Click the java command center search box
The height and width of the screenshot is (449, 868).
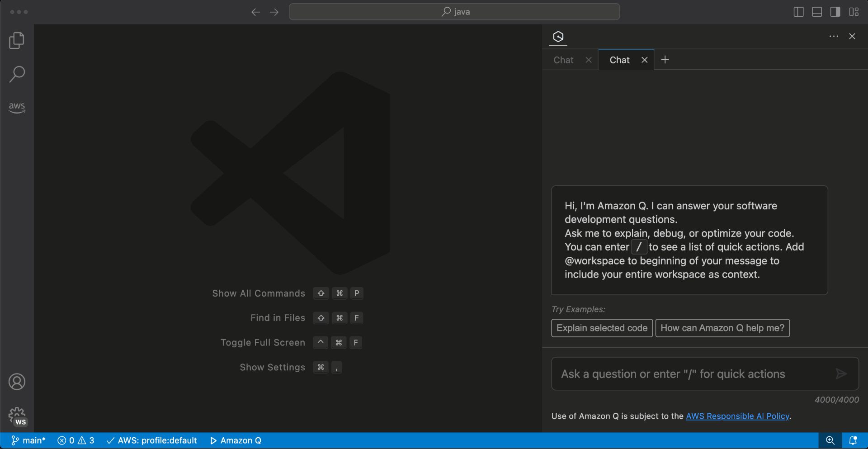point(454,12)
